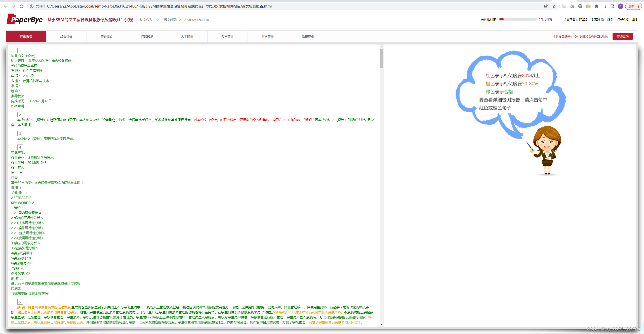Open the 知网查重 tab
Screen dimensions: 644x334
point(227,36)
